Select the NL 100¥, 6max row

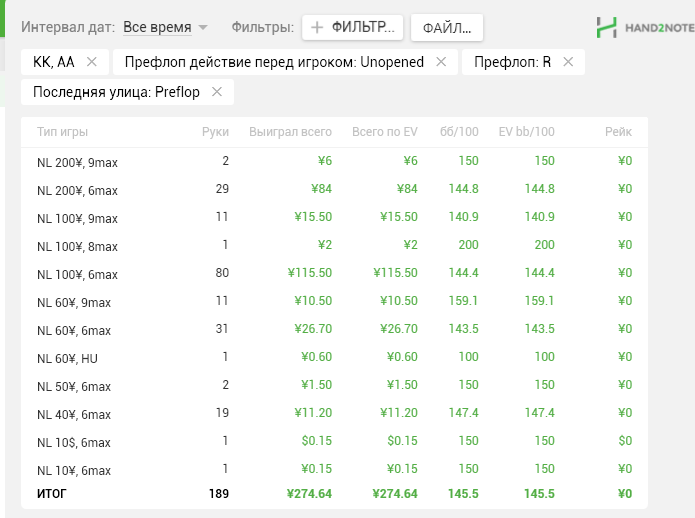[78, 274]
